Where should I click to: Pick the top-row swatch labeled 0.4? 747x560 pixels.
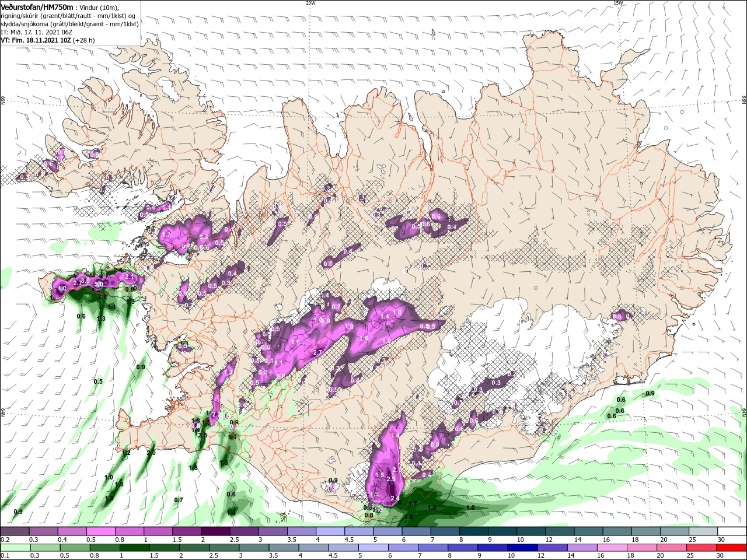coord(72,531)
